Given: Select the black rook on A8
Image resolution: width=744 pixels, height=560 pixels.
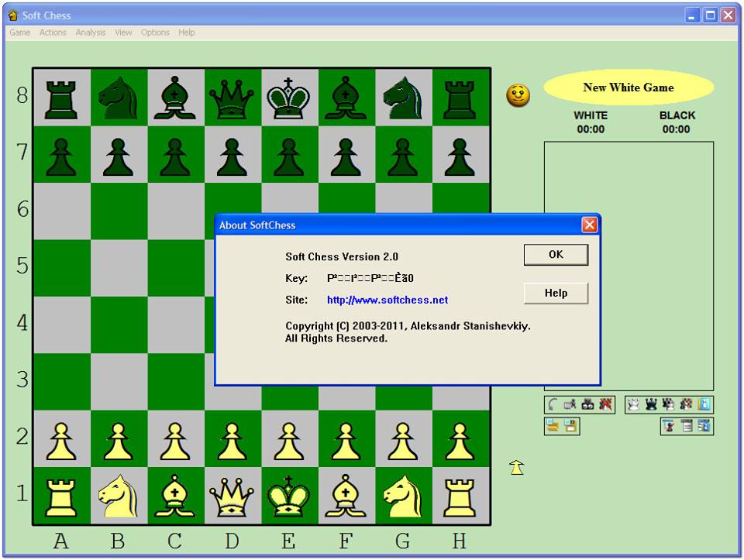Looking at the screenshot, I should (x=61, y=99).
